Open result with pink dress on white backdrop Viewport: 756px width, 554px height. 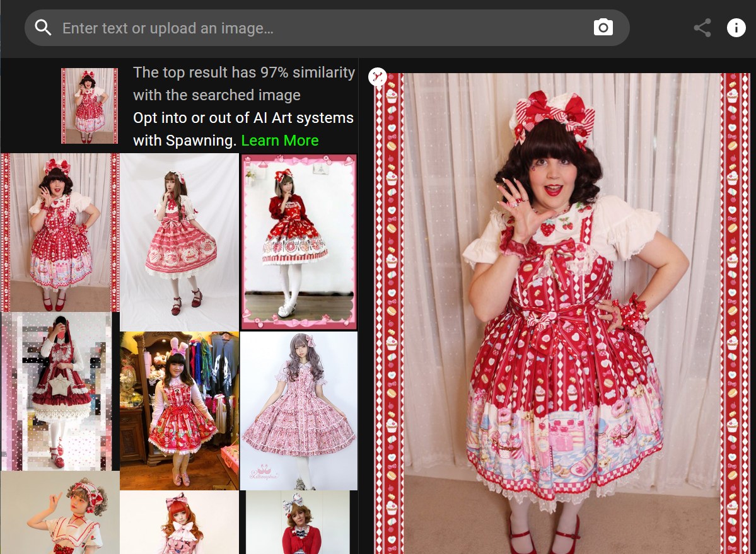pyautogui.click(x=179, y=241)
